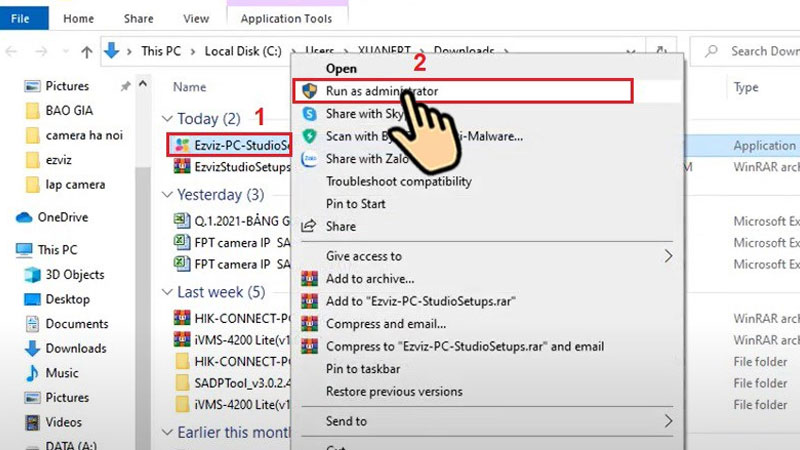Image resolution: width=800 pixels, height=450 pixels.
Task: Click the Zalo icon in context menu
Action: pos(309,159)
